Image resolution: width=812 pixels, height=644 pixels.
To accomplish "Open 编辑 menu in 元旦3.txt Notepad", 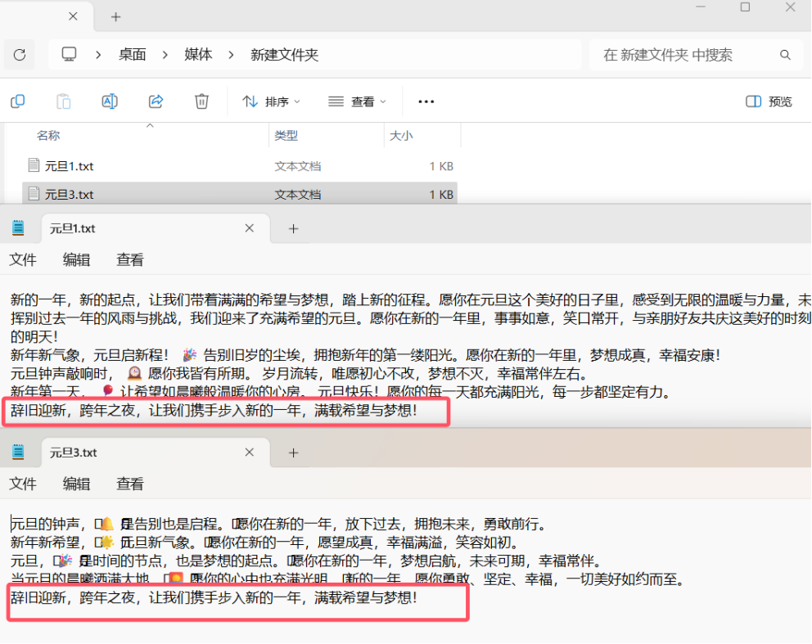I will click(77, 484).
